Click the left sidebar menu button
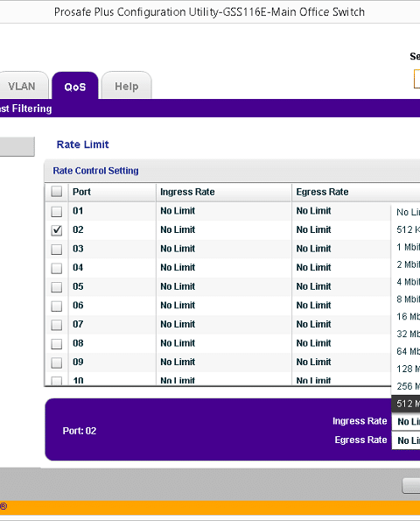Screen dimensions: 420x521 (x=17, y=146)
